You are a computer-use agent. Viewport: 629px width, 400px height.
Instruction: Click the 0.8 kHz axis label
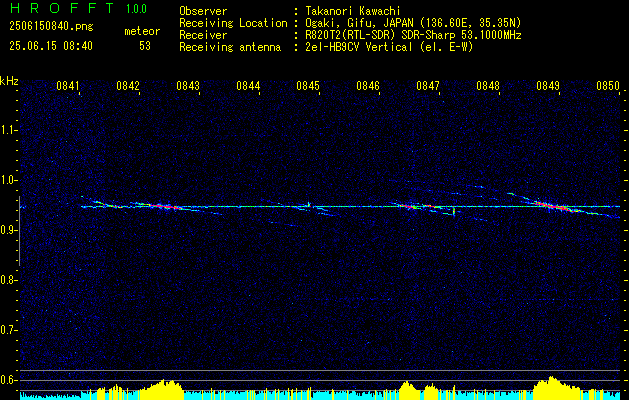pyautogui.click(x=8, y=280)
